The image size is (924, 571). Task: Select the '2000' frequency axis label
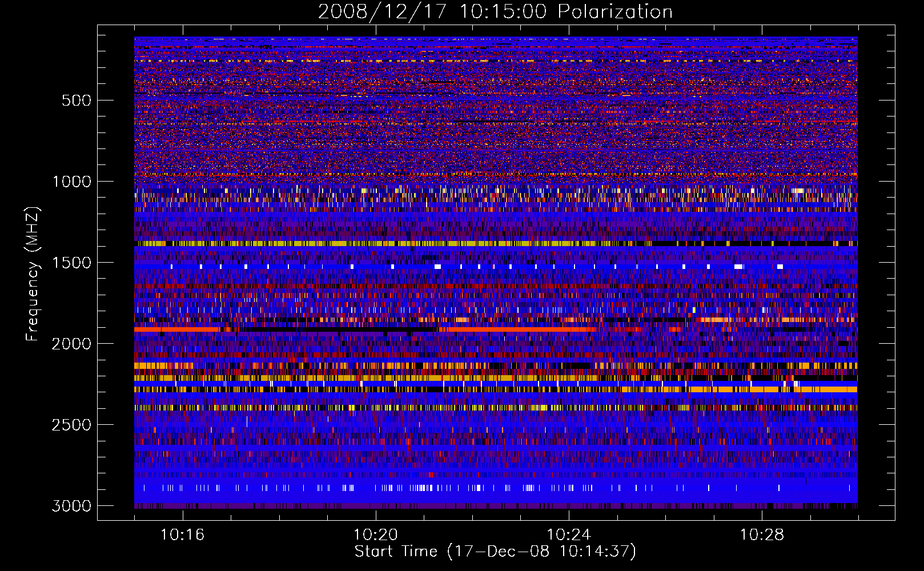[72, 344]
